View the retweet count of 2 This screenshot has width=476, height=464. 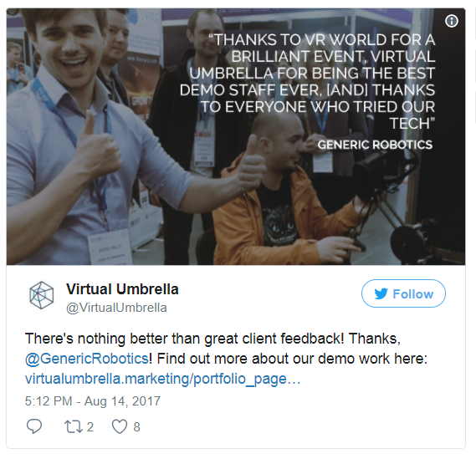90,427
